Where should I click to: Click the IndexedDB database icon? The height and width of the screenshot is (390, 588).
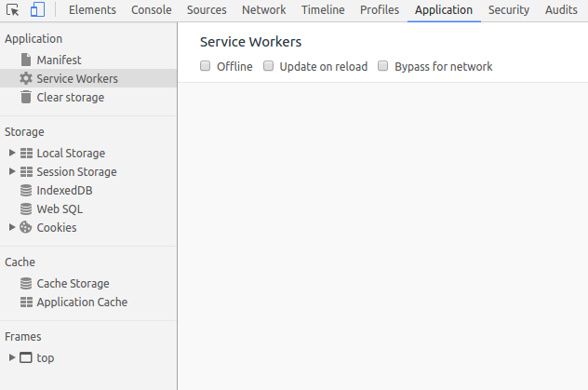pyautogui.click(x=26, y=191)
